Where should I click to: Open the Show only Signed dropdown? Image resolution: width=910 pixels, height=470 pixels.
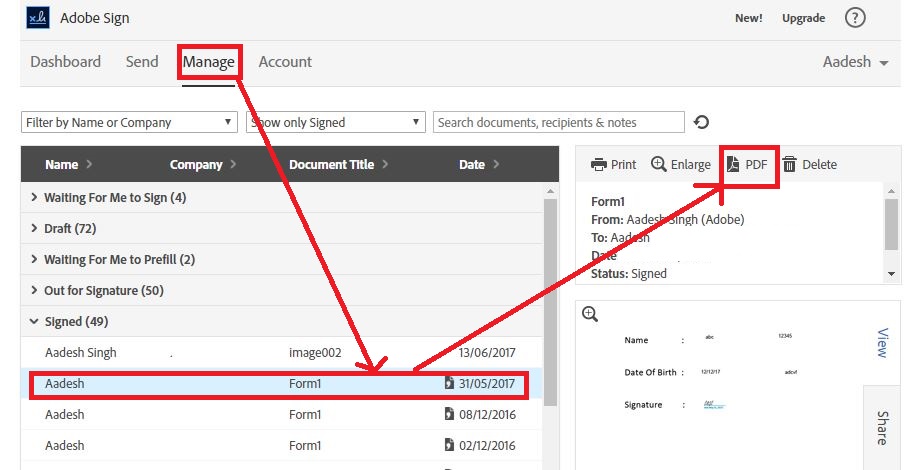click(x=336, y=122)
